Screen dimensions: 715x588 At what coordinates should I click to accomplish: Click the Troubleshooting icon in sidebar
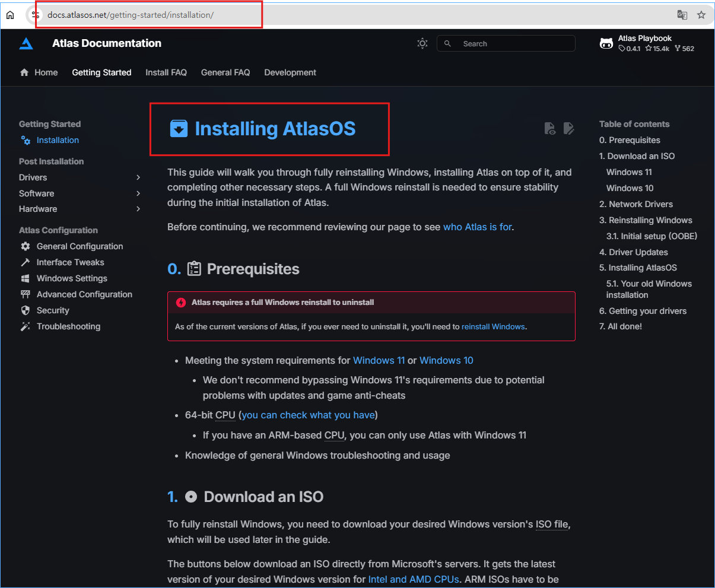(x=25, y=326)
